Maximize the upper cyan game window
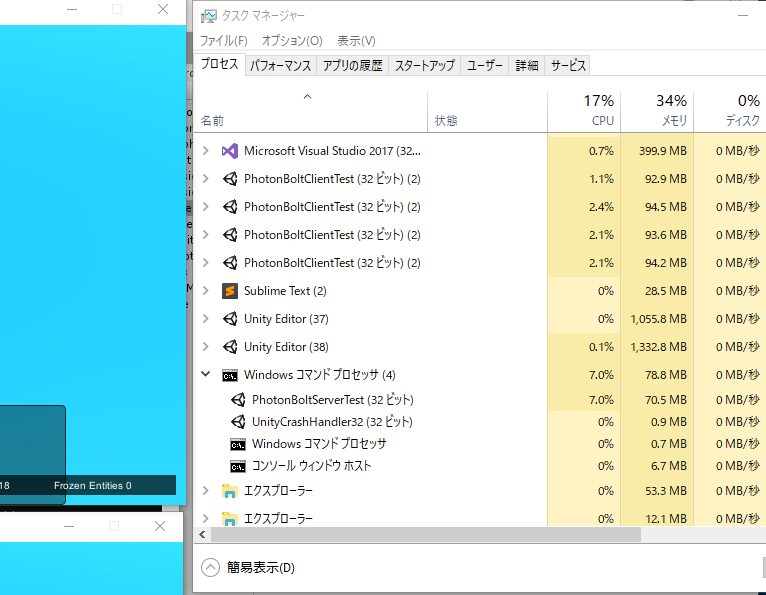Image resolution: width=766 pixels, height=595 pixels. click(x=117, y=9)
